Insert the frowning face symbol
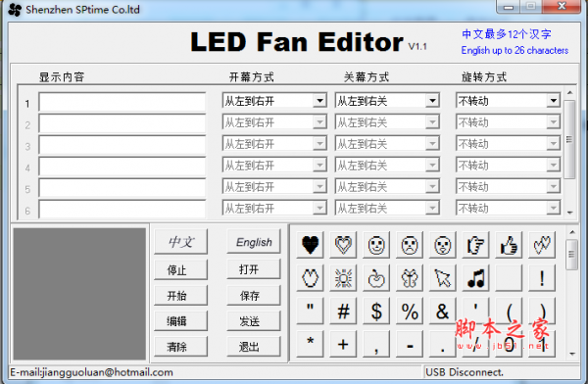The height and width of the screenshot is (384, 588). point(410,245)
